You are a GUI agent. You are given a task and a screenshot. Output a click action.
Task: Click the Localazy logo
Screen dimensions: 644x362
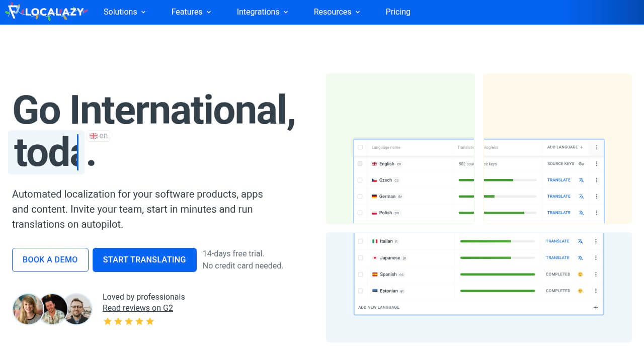tap(45, 12)
